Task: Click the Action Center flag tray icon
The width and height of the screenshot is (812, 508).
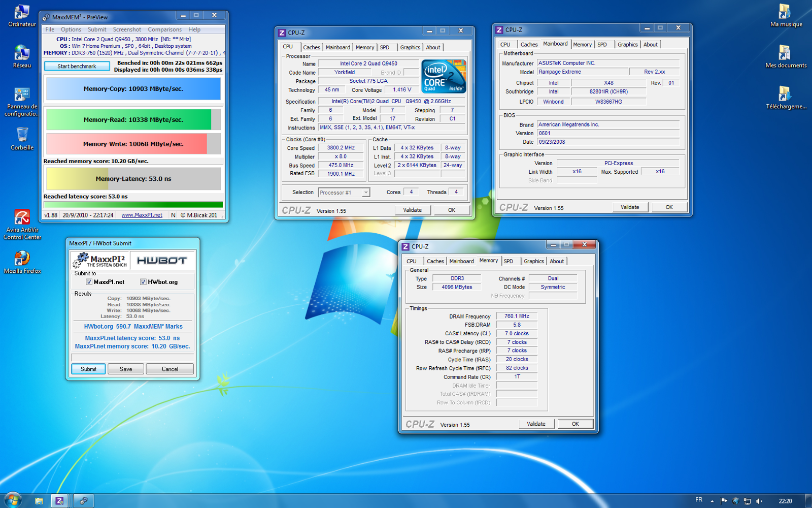Action: click(x=724, y=501)
